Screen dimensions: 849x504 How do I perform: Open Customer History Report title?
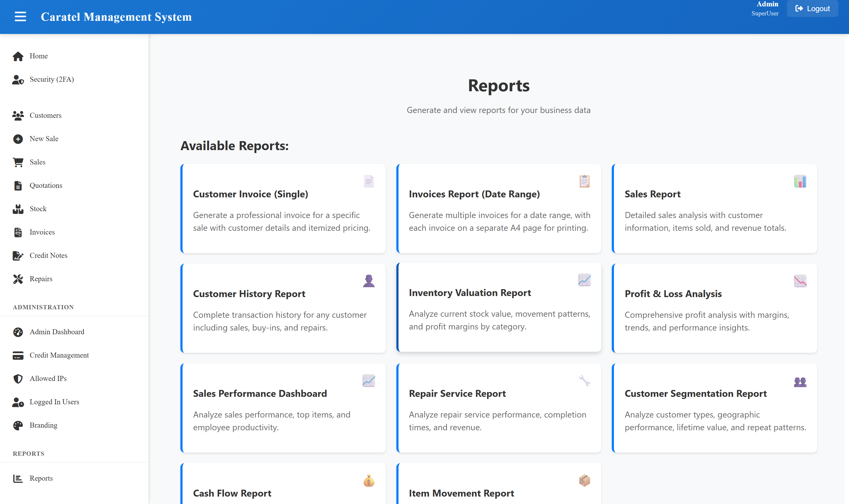coord(249,294)
